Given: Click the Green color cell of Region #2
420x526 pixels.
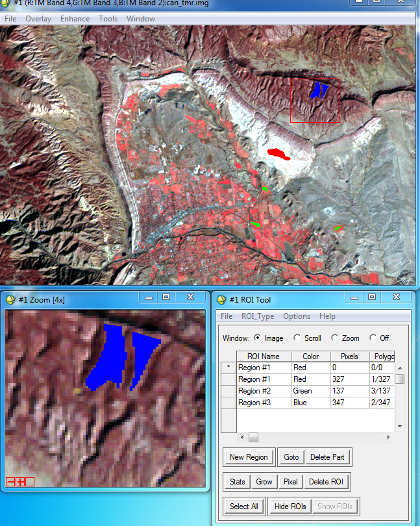Looking at the screenshot, I should point(311,391).
